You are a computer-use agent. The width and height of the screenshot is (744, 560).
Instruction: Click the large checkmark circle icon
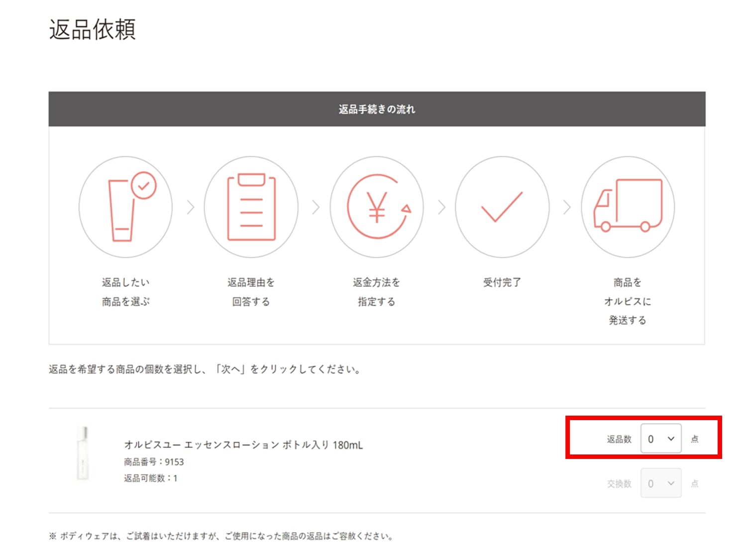coord(502,207)
